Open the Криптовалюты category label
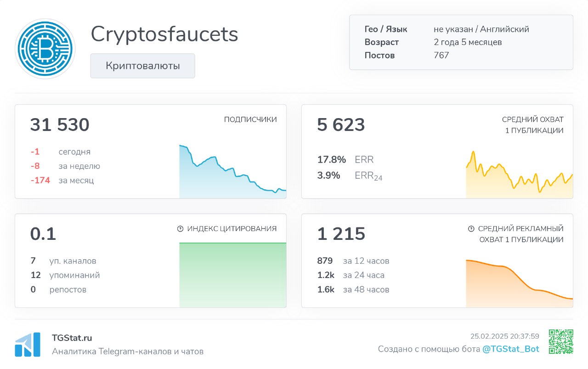Viewport: 588px width, 369px height. click(142, 66)
